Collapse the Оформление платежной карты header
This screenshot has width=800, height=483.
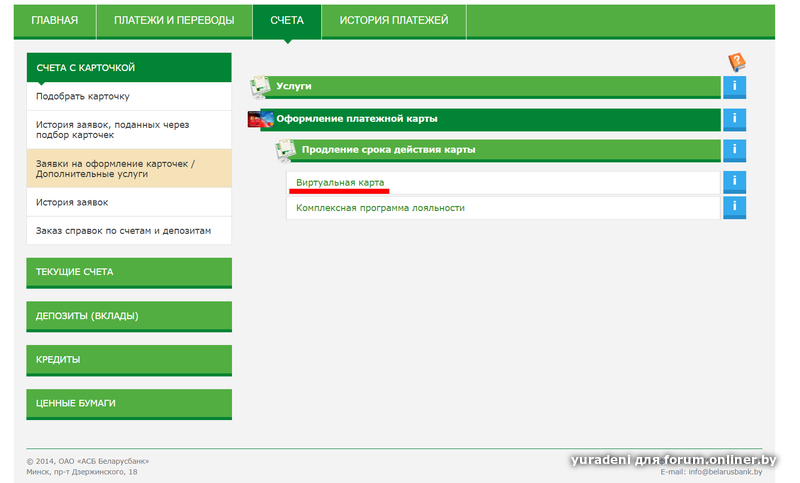point(491,119)
